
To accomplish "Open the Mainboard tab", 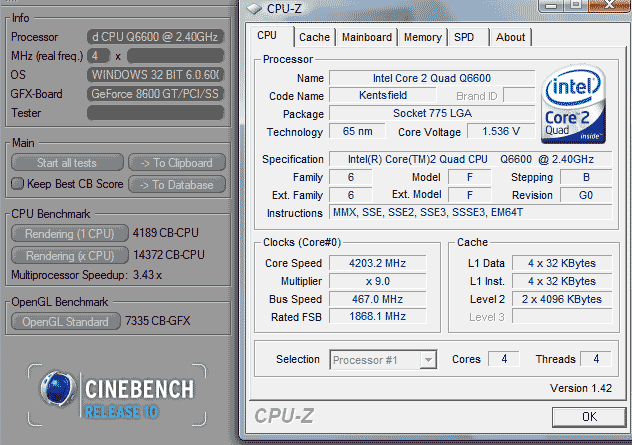I will [x=367, y=37].
